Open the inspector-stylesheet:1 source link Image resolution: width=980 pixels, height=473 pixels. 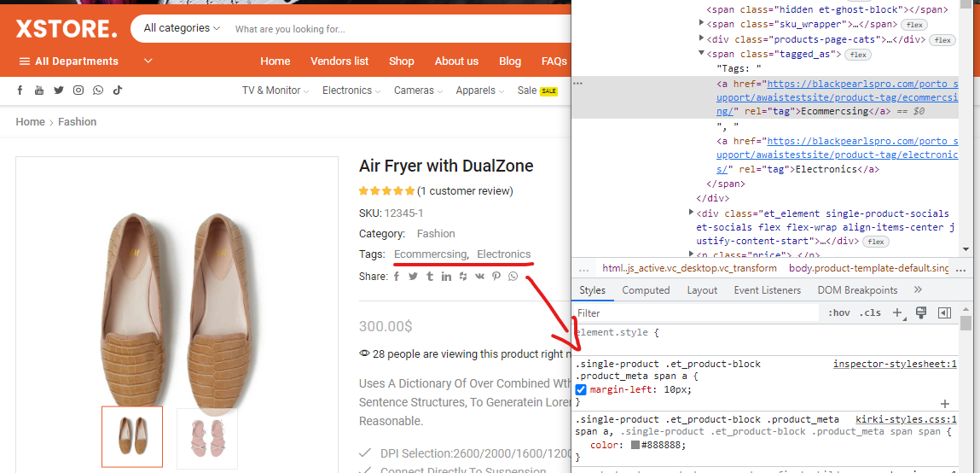click(895, 364)
